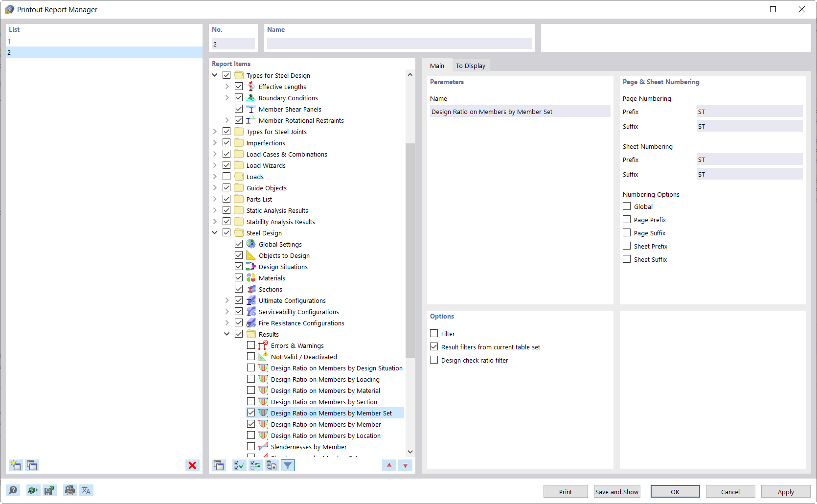Move item up with red arrow
The height and width of the screenshot is (504, 817).
[389, 465]
